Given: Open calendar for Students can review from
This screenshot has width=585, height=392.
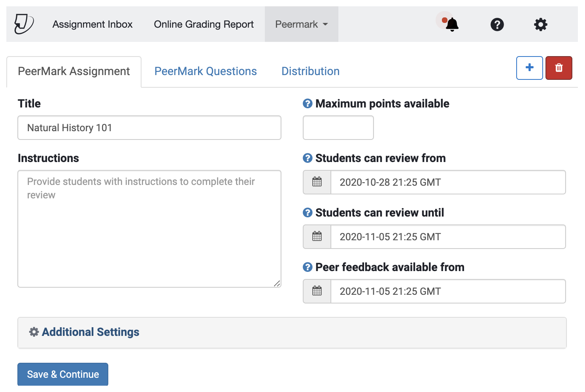Looking at the screenshot, I should click(317, 182).
